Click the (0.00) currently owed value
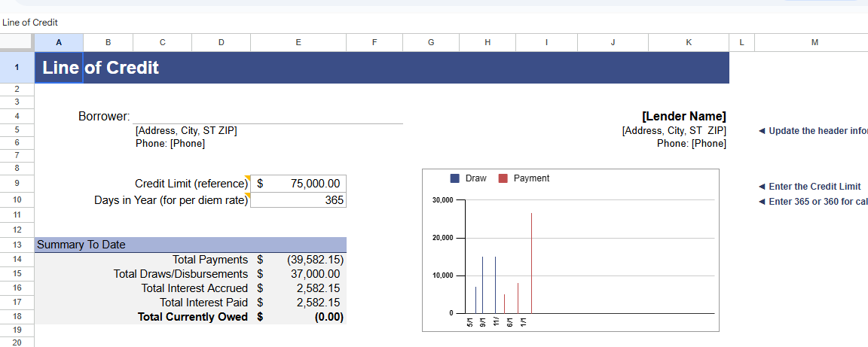Image resolution: width=868 pixels, height=347 pixels. tap(329, 317)
